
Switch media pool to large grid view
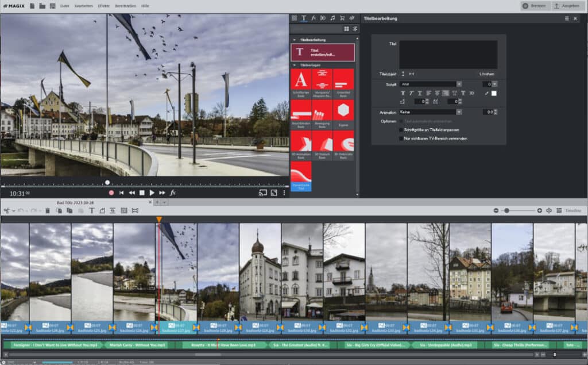[x=346, y=29]
